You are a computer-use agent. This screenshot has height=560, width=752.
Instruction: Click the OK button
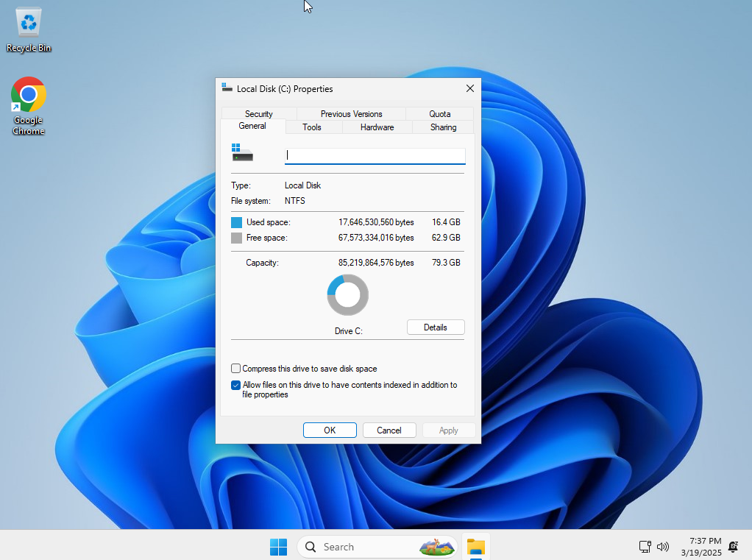click(330, 430)
